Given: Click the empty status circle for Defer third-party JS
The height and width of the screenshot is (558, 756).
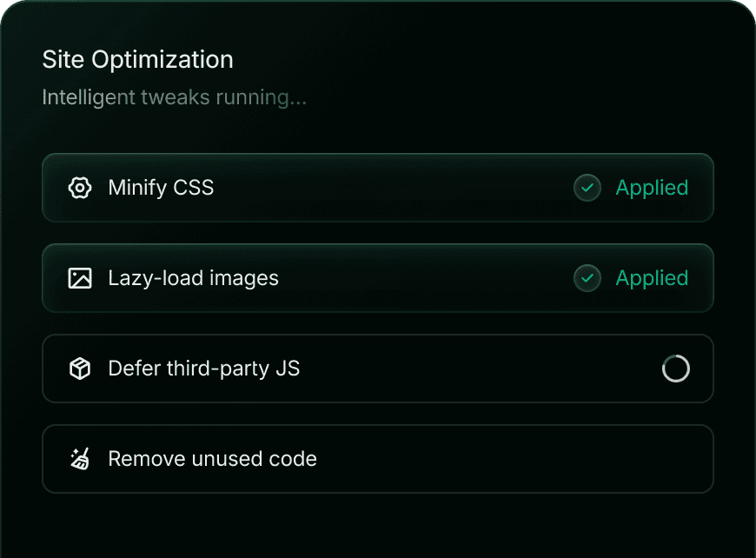Looking at the screenshot, I should click(x=675, y=369).
